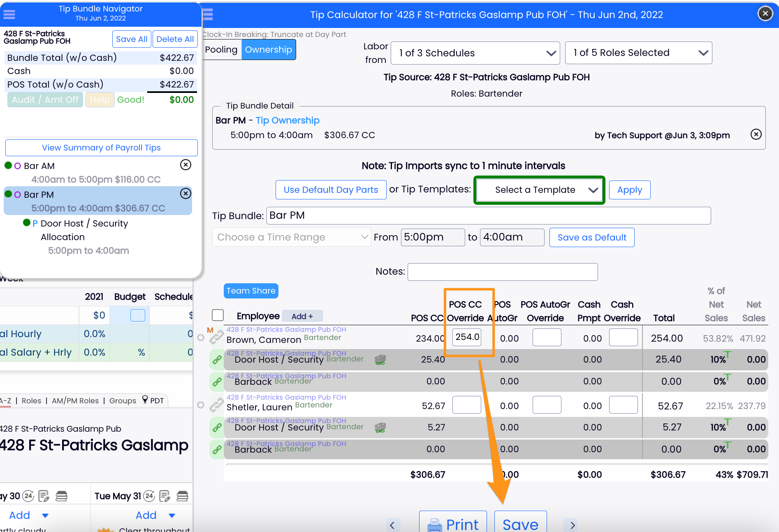The width and height of the screenshot is (779, 532).
Task: Switch to Ownership mode
Action: pyautogui.click(x=269, y=50)
